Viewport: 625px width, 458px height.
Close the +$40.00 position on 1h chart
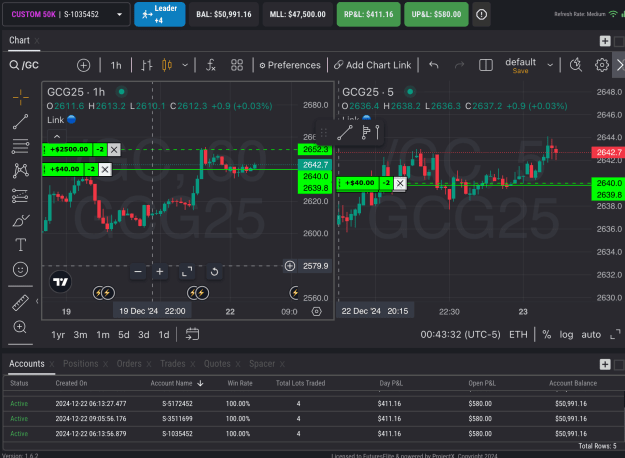(x=105, y=169)
